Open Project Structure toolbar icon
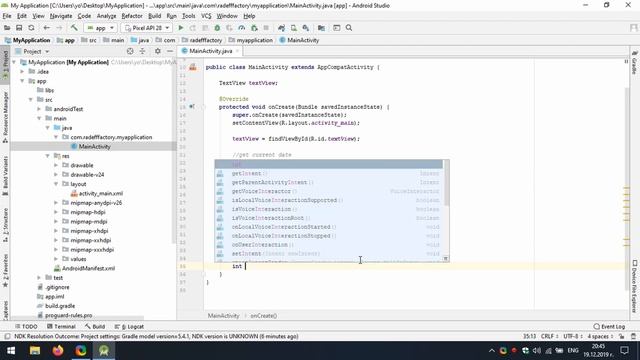The width and height of the screenshot is (640, 360). click(321, 28)
